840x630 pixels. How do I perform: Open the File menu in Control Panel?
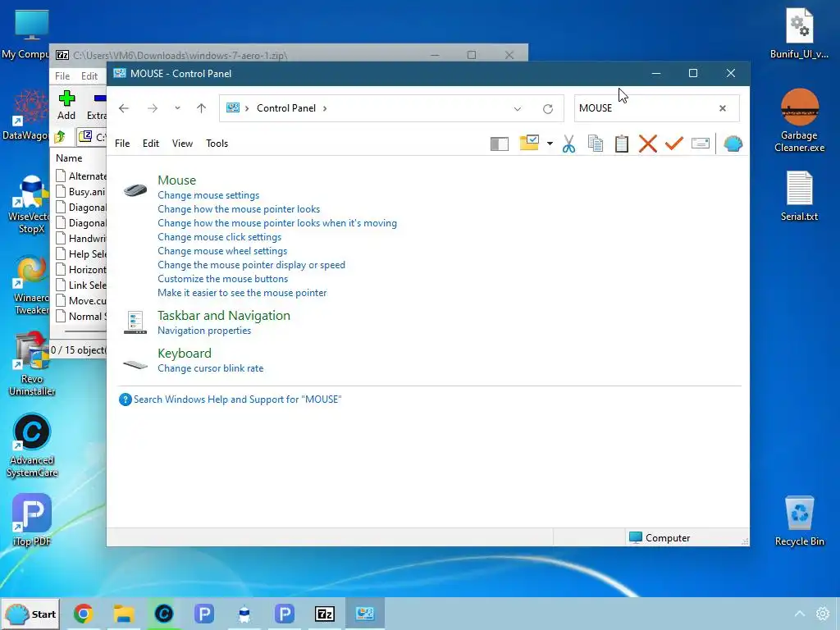122,144
